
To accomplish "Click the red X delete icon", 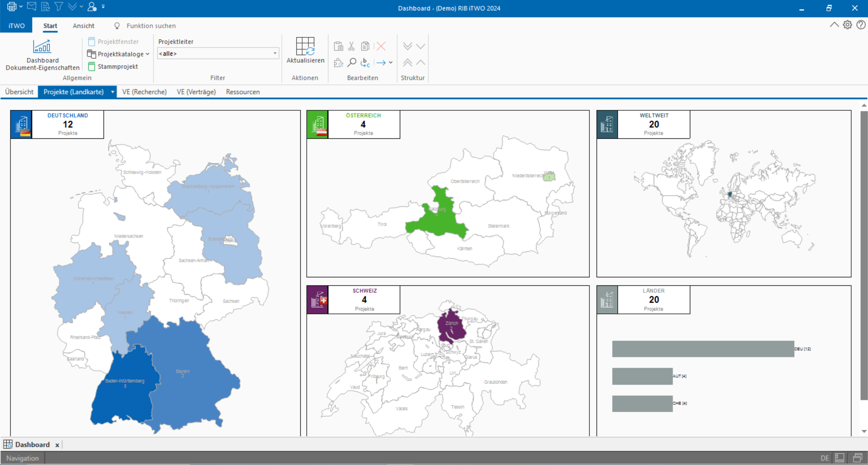I will (x=381, y=46).
